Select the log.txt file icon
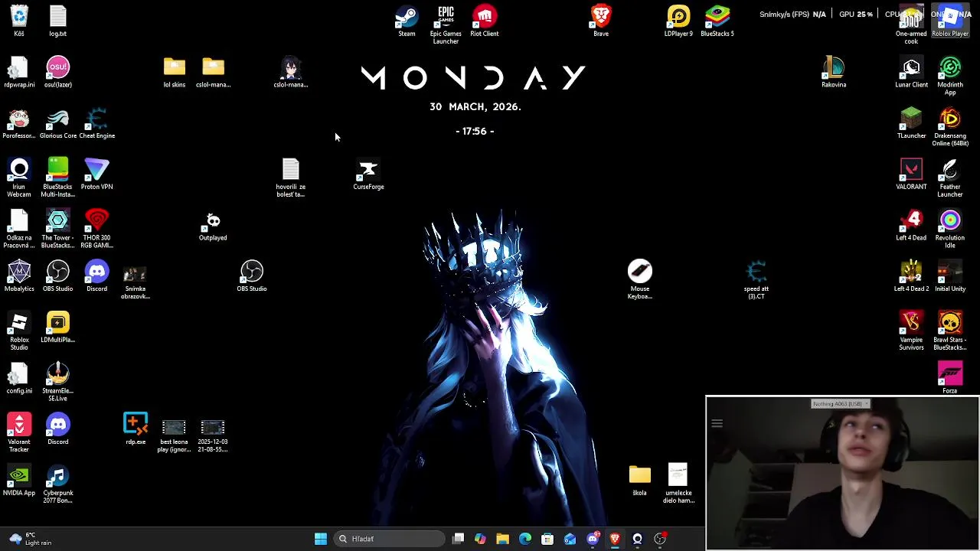 tap(58, 21)
